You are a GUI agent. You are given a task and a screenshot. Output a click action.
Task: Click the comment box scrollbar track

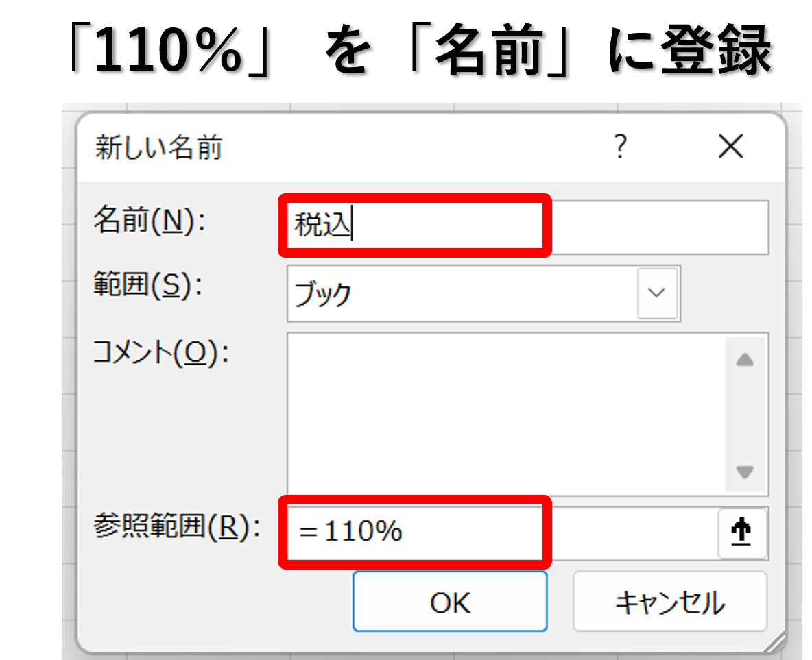pyautogui.click(x=745, y=416)
